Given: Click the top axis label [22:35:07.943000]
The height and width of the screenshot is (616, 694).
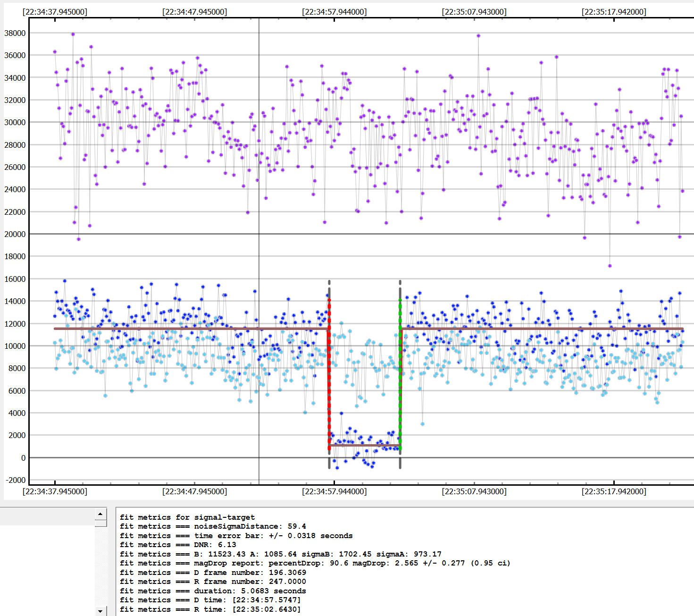Looking at the screenshot, I should (x=474, y=12).
